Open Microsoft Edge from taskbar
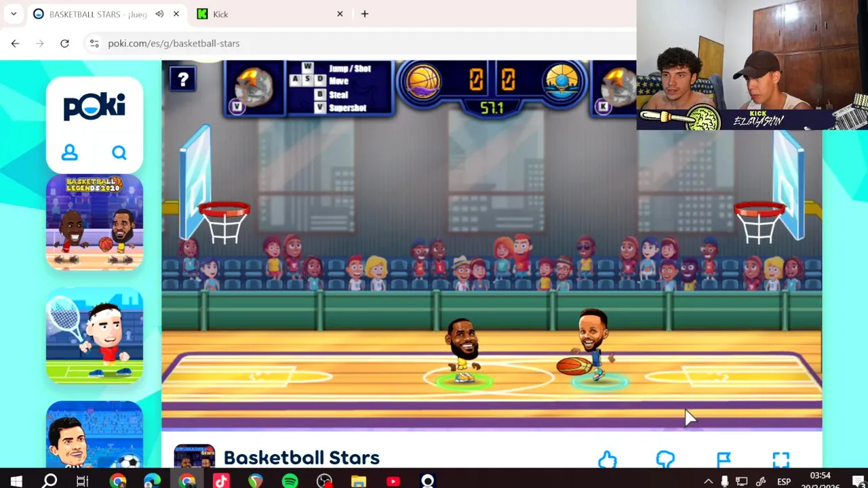Image resolution: width=868 pixels, height=488 pixels. [152, 481]
